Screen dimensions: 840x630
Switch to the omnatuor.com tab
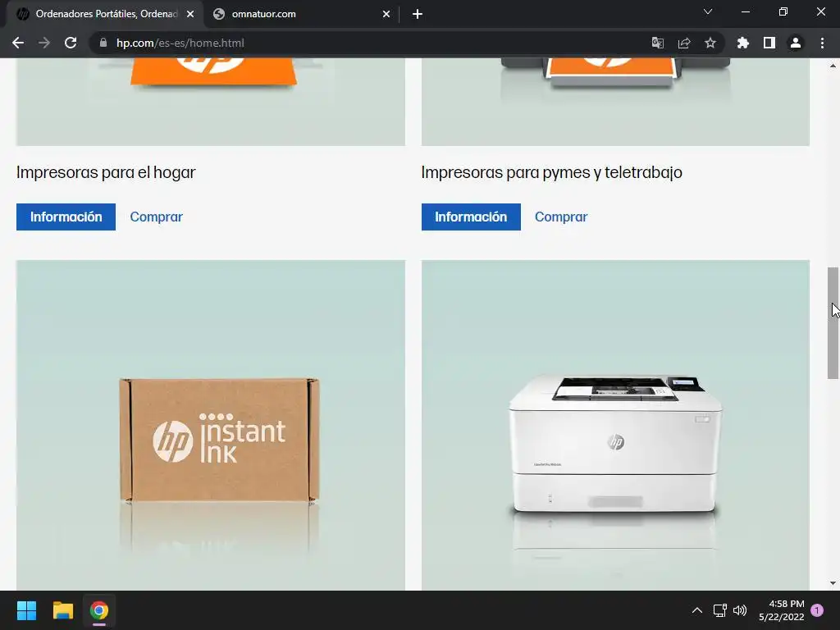[300, 14]
